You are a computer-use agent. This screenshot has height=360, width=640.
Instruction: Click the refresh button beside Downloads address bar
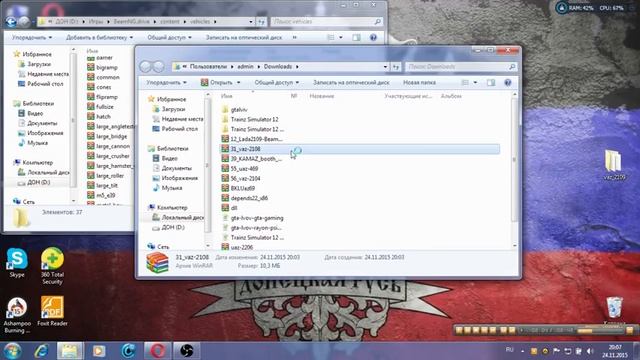(396, 67)
